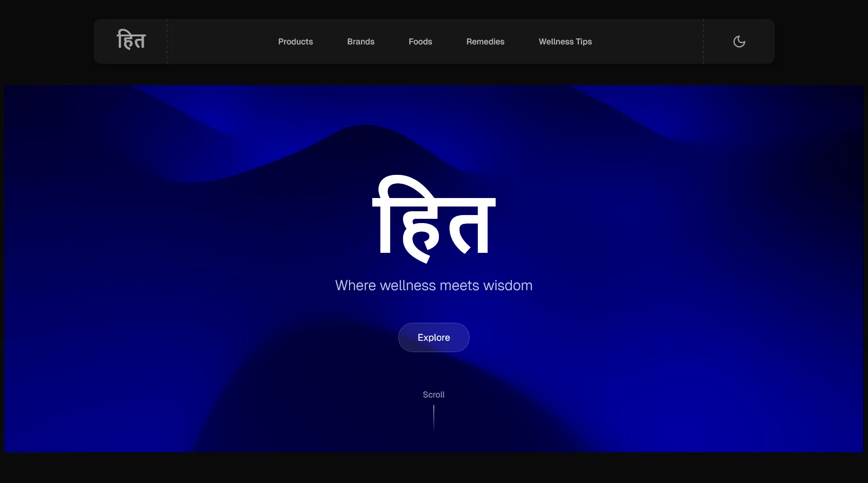Open the Foods category
Viewport: 868px width, 483px height.
click(x=420, y=42)
